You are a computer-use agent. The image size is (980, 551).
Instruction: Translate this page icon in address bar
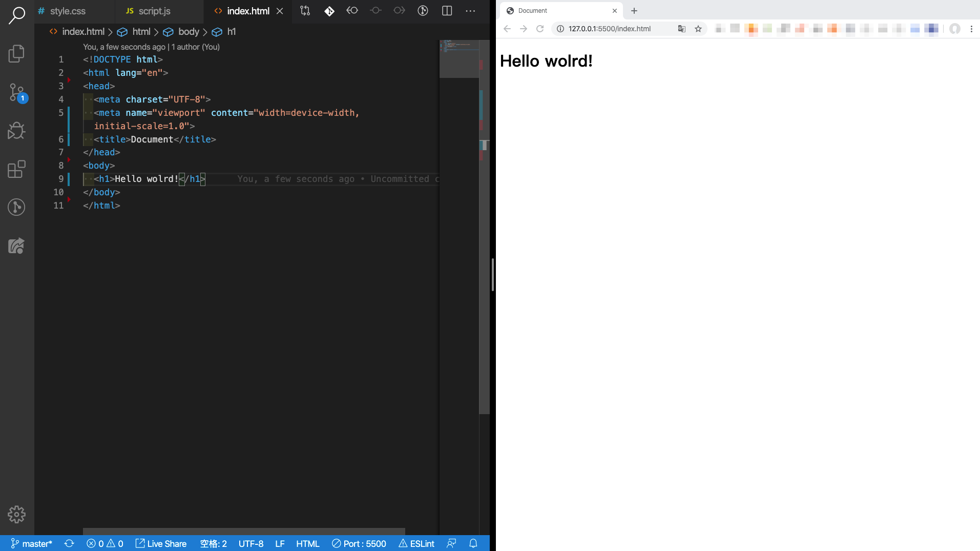[x=682, y=29]
